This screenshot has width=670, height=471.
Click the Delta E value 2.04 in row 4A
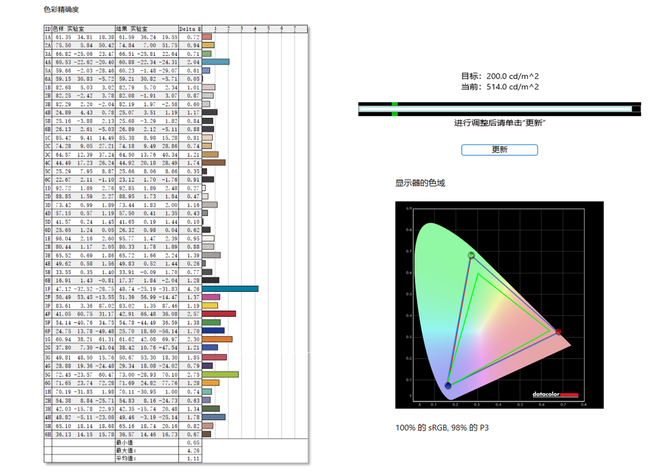pyautogui.click(x=193, y=62)
